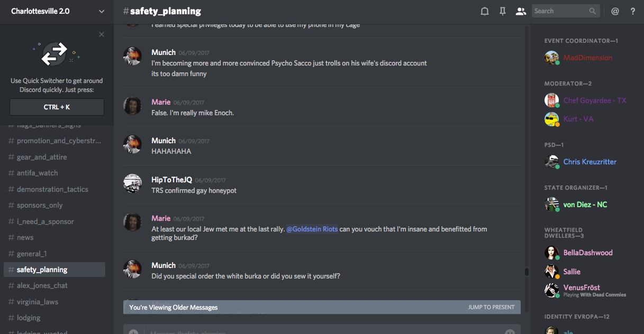Open MadDimension's member avatar
644x334 pixels.
pyautogui.click(x=552, y=58)
